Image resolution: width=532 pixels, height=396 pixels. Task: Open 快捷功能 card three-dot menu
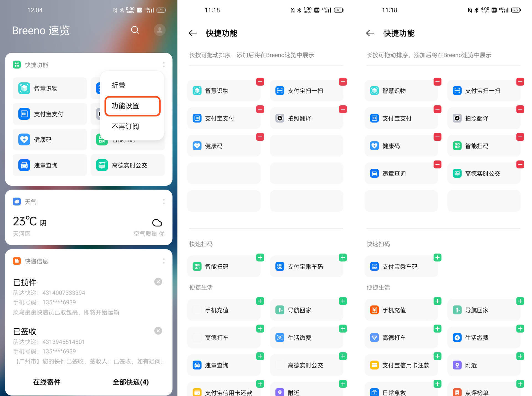point(164,65)
